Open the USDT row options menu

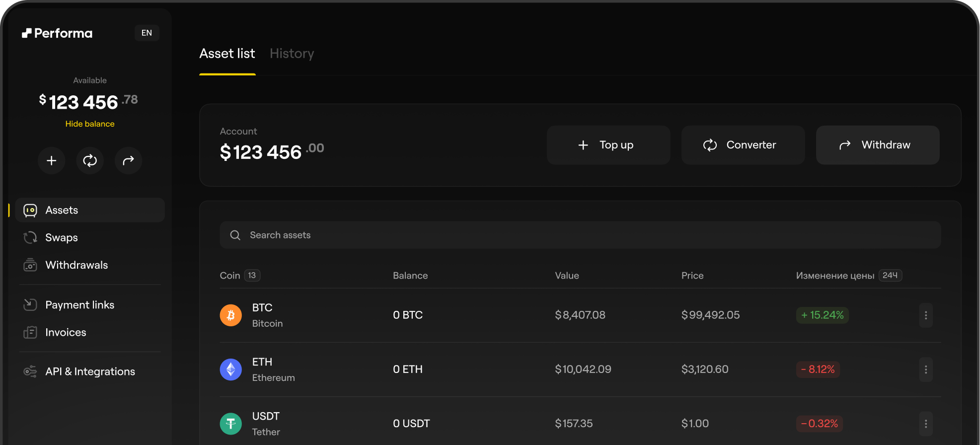pos(925,424)
